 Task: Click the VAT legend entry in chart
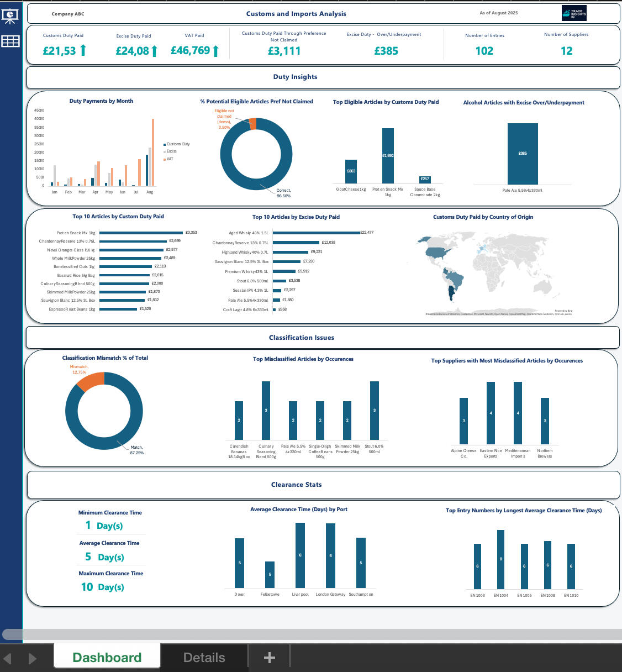[169, 159]
